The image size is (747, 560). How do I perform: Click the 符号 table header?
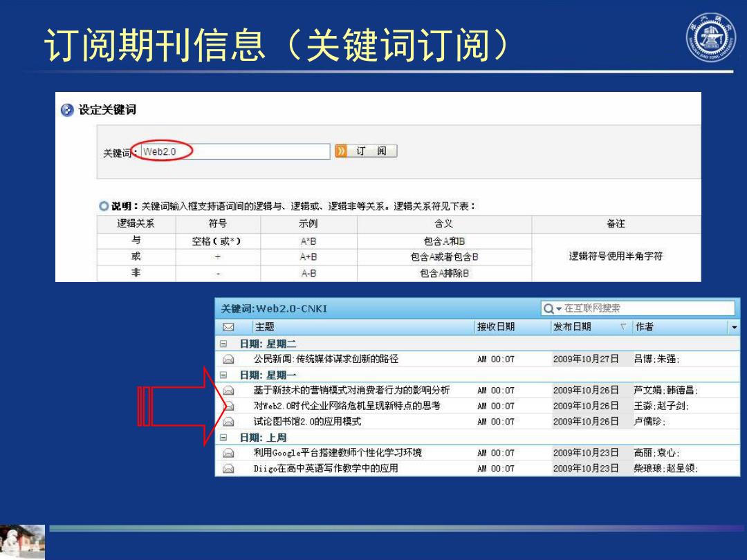point(218,223)
